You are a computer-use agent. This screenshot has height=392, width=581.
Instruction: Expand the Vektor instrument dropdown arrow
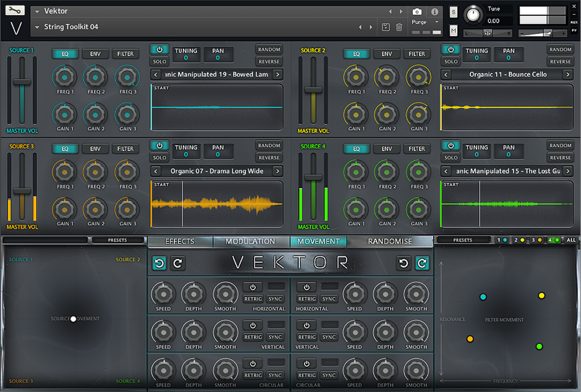[37, 12]
